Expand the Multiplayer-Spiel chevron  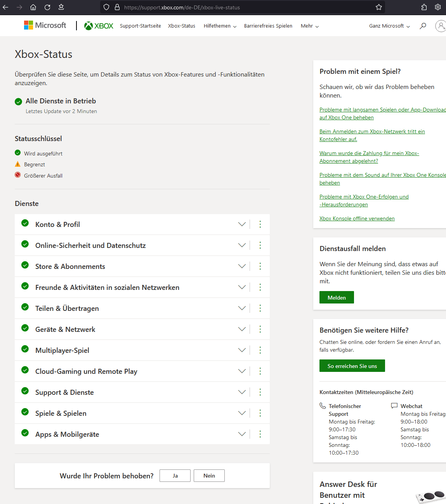pyautogui.click(x=242, y=350)
